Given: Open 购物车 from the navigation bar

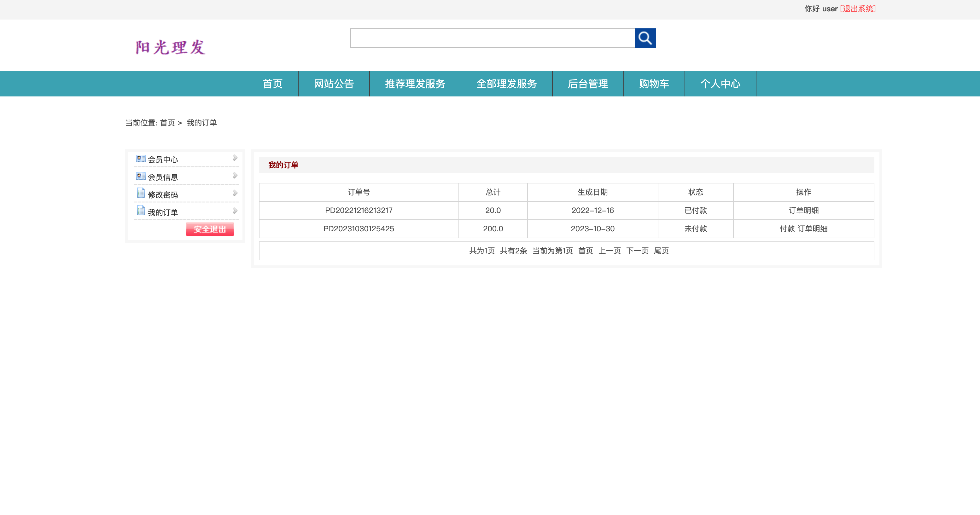Looking at the screenshot, I should tap(654, 84).
